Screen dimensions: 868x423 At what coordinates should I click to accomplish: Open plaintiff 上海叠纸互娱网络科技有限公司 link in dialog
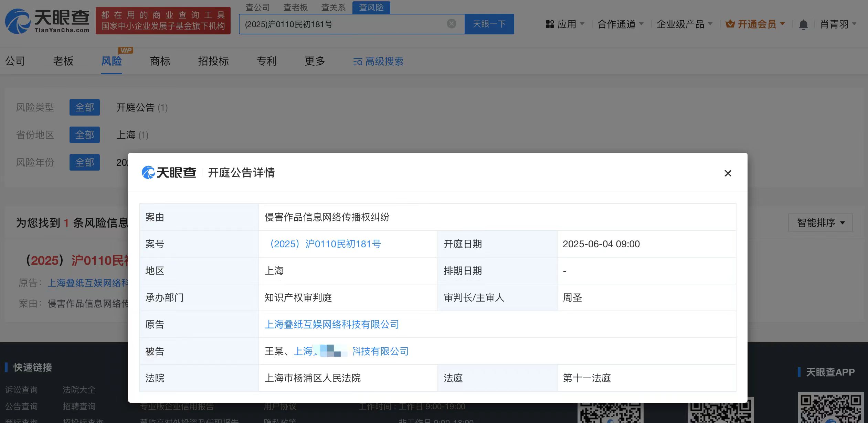pos(332,324)
